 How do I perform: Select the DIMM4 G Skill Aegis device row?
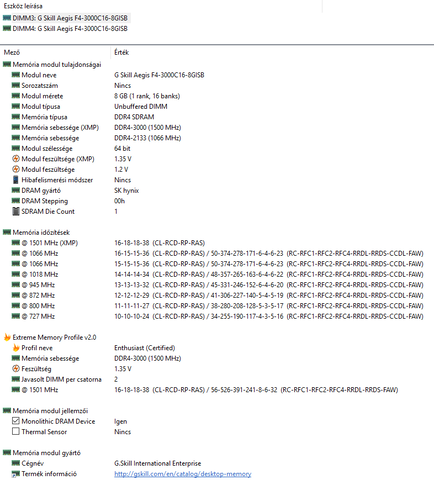point(65,29)
